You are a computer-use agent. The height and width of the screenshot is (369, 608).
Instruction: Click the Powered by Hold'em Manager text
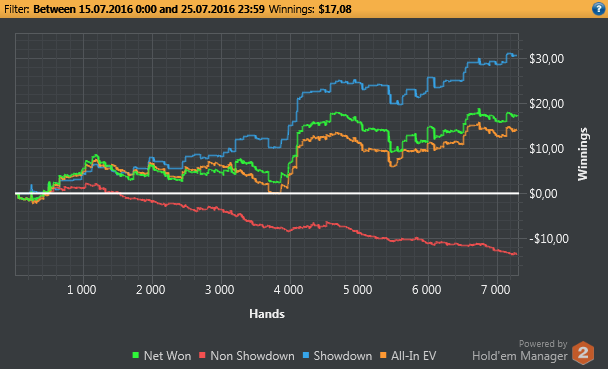pyautogui.click(x=520, y=351)
